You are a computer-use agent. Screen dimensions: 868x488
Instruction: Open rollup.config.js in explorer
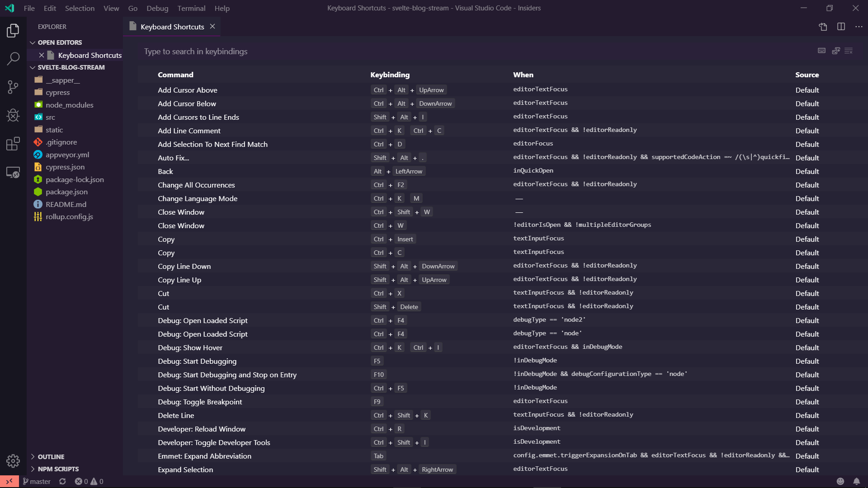[x=70, y=216]
